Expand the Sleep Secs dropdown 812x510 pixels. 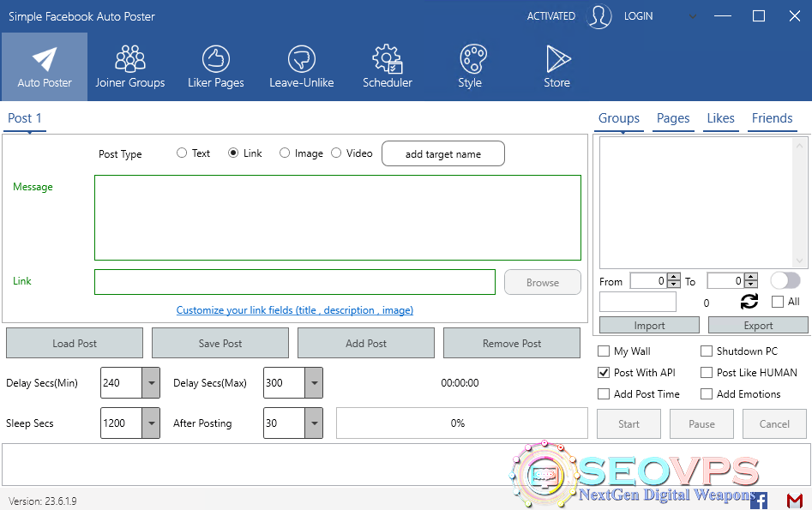click(151, 423)
